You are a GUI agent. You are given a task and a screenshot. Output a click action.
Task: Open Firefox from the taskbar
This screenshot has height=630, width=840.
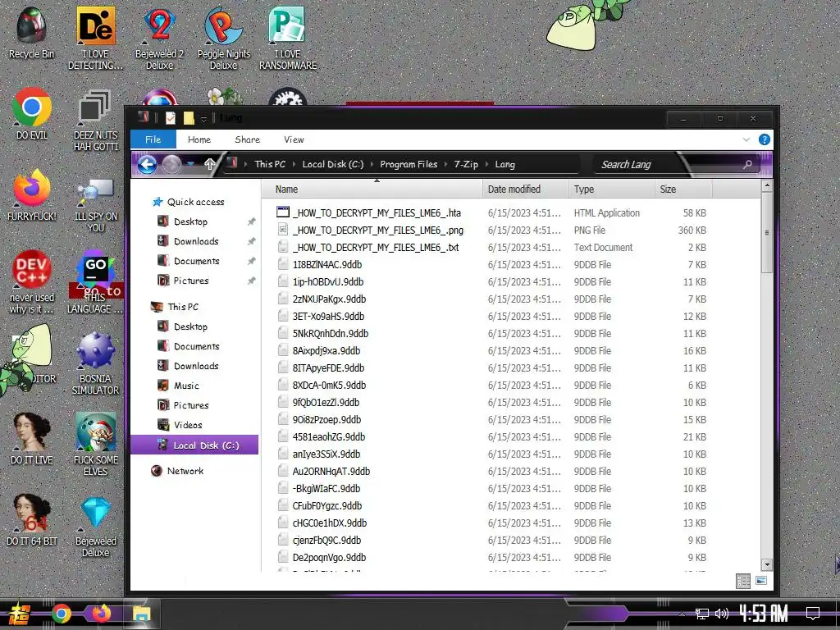pos(101,613)
